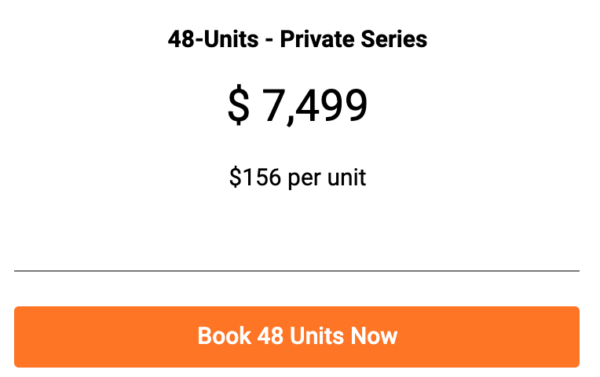Click 48-Units at the heading start
The height and width of the screenshot is (377, 600).
coord(213,39)
